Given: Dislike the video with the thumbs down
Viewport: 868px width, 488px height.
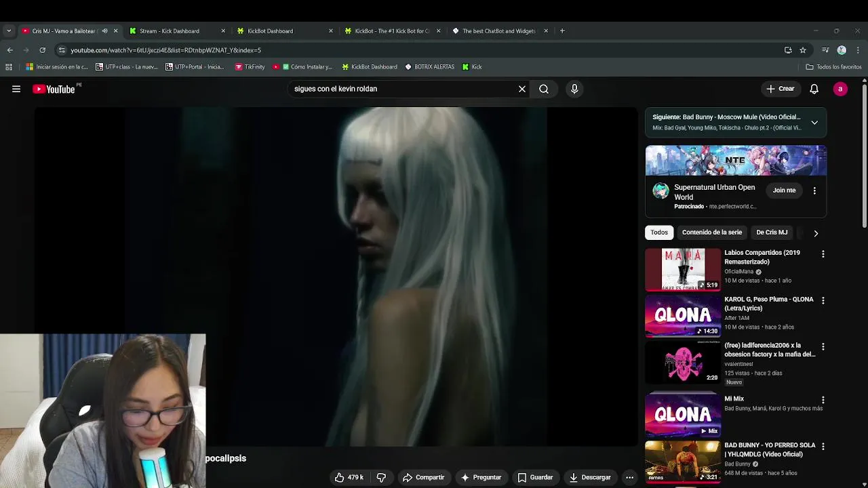Looking at the screenshot, I should (381, 477).
